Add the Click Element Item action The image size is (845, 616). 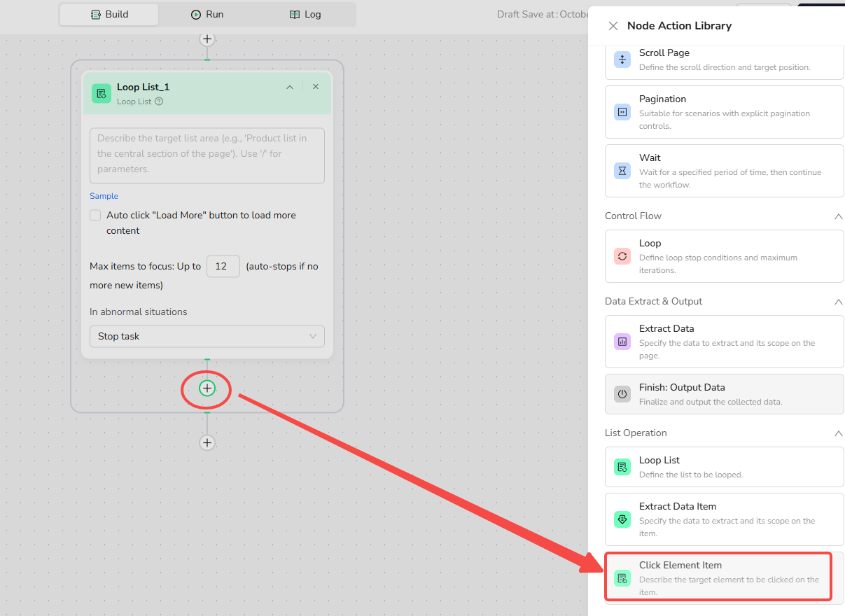pos(718,577)
